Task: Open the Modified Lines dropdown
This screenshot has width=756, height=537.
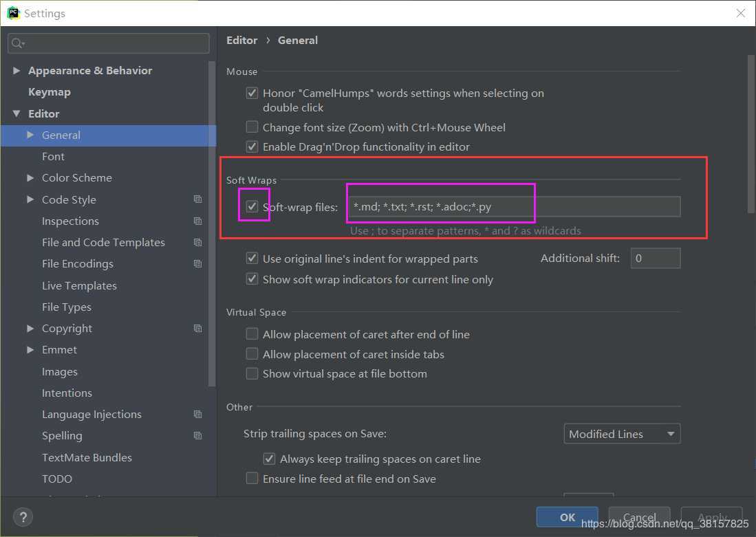Action: (x=622, y=434)
